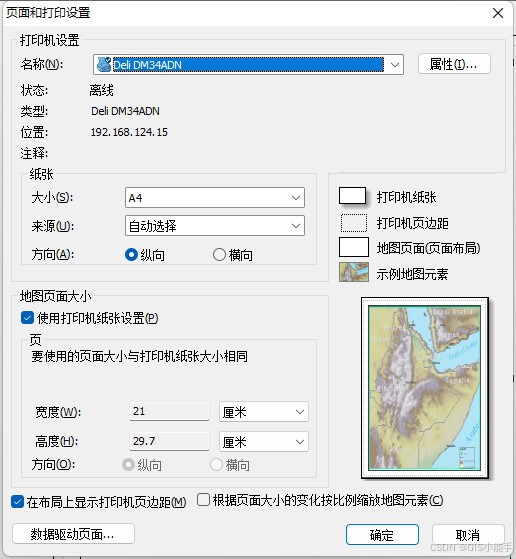The image size is (516, 559).
Task: Click the 高度(H) label
Action: coord(56,441)
